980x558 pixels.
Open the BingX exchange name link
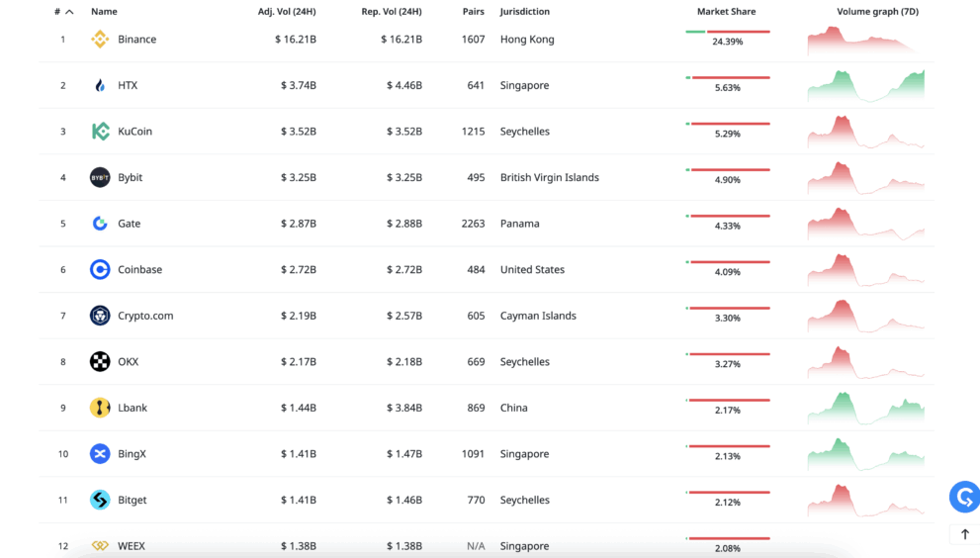click(133, 454)
